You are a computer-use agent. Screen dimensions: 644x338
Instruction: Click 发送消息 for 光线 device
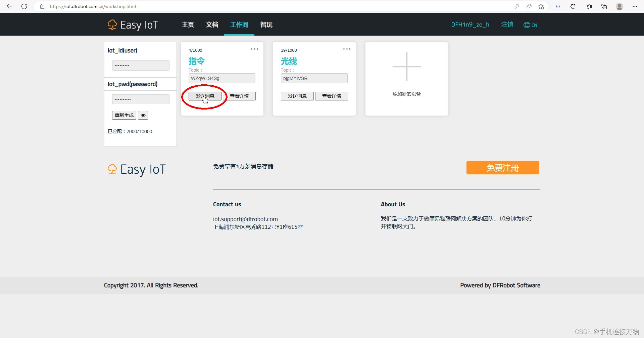pos(297,96)
